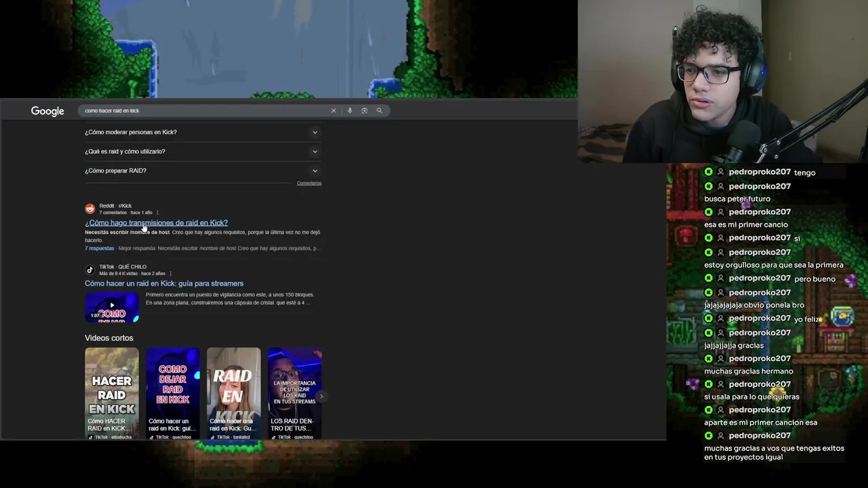Screen dimensions: 868x488
Task: Click chat message 'aparte es mi primer cancion esa'
Action: tap(760, 423)
